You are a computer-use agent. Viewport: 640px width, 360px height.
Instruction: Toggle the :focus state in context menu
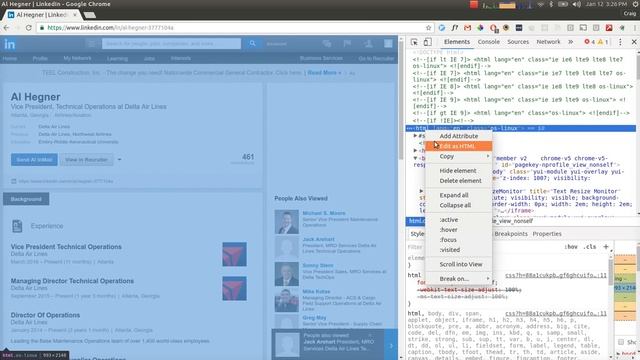point(458,240)
